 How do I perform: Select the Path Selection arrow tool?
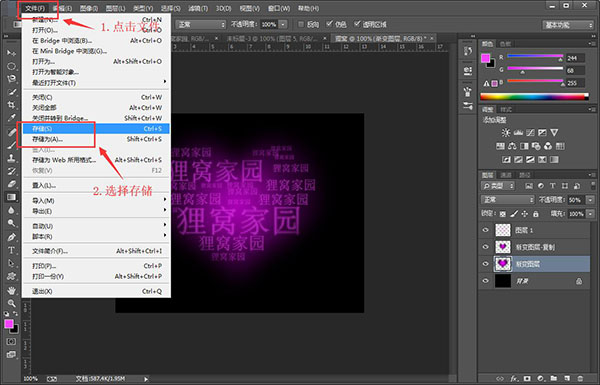click(11, 263)
